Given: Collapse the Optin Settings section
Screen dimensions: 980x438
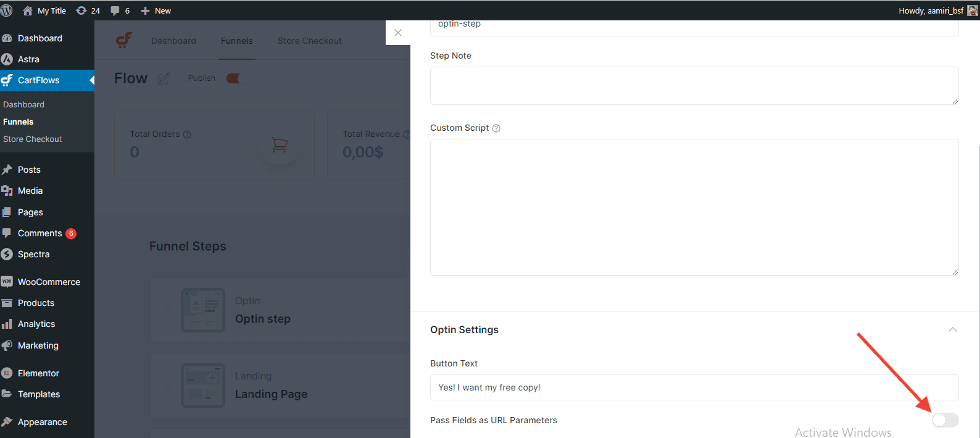Looking at the screenshot, I should (952, 329).
